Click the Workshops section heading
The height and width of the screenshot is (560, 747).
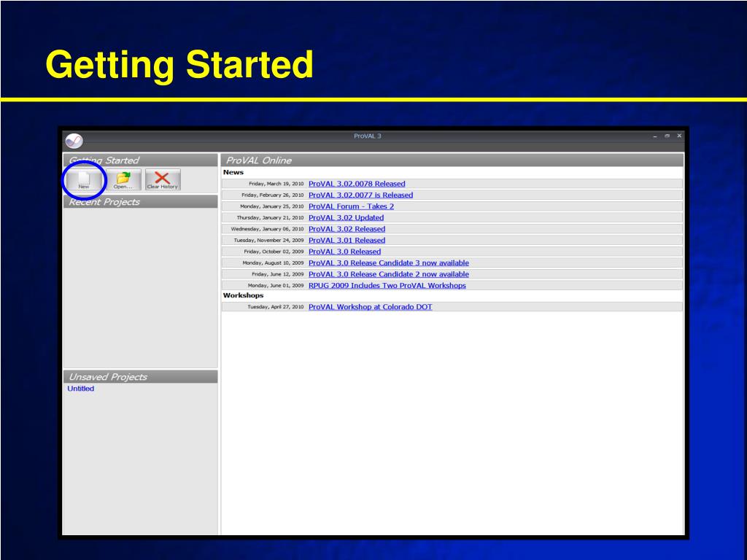(x=244, y=295)
